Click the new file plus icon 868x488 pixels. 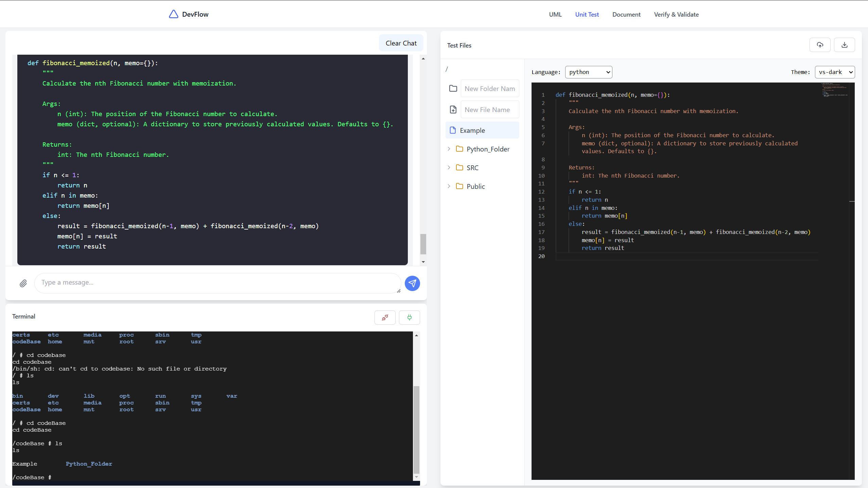point(453,110)
